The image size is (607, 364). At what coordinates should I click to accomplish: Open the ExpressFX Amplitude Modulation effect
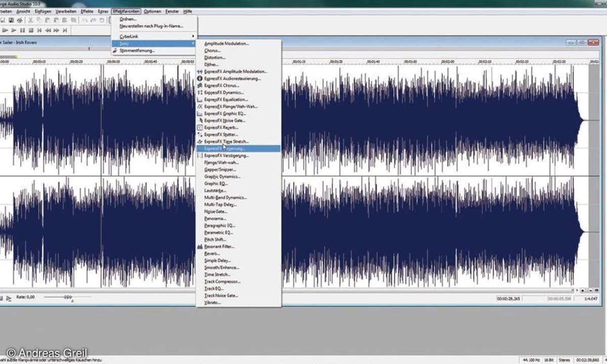(238, 72)
